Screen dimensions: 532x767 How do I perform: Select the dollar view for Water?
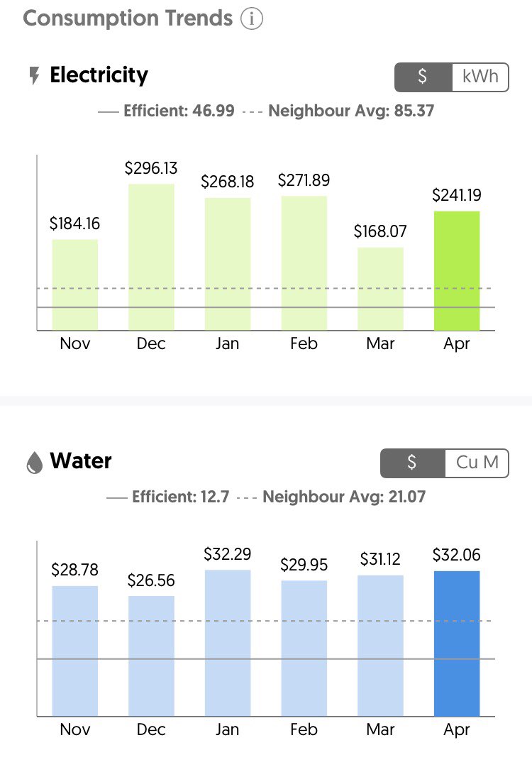[413, 463]
